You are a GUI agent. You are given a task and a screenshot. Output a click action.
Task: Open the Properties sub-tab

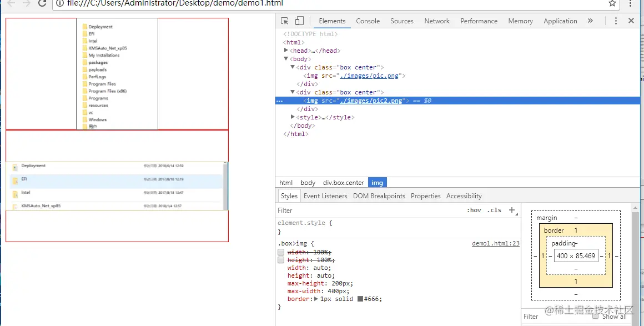click(425, 196)
